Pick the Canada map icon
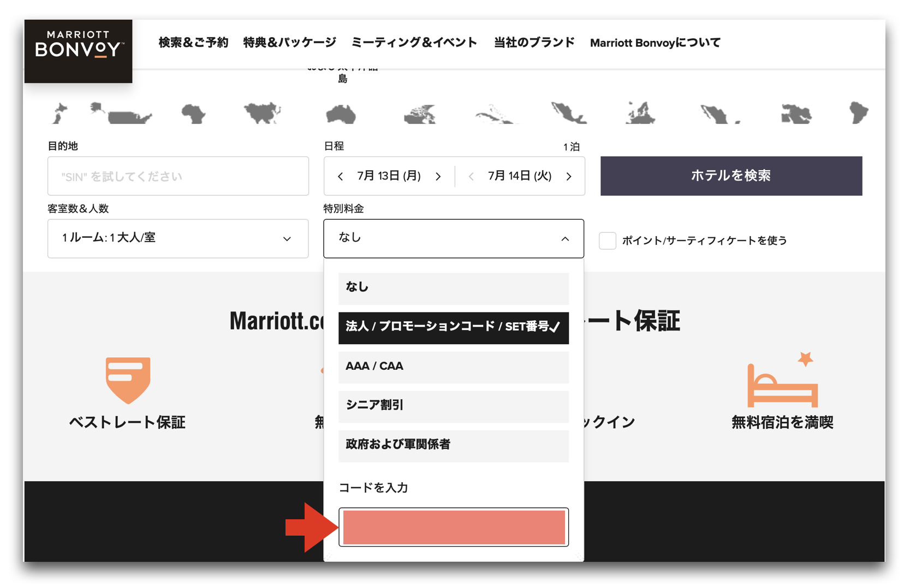The width and height of the screenshot is (904, 588). tap(420, 114)
